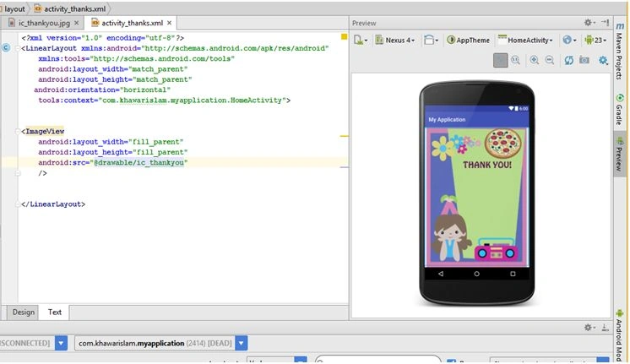Screen dimensions: 630x364
Task: Switch to the ic_thankyou.jpg tab
Action: [x=43, y=23]
